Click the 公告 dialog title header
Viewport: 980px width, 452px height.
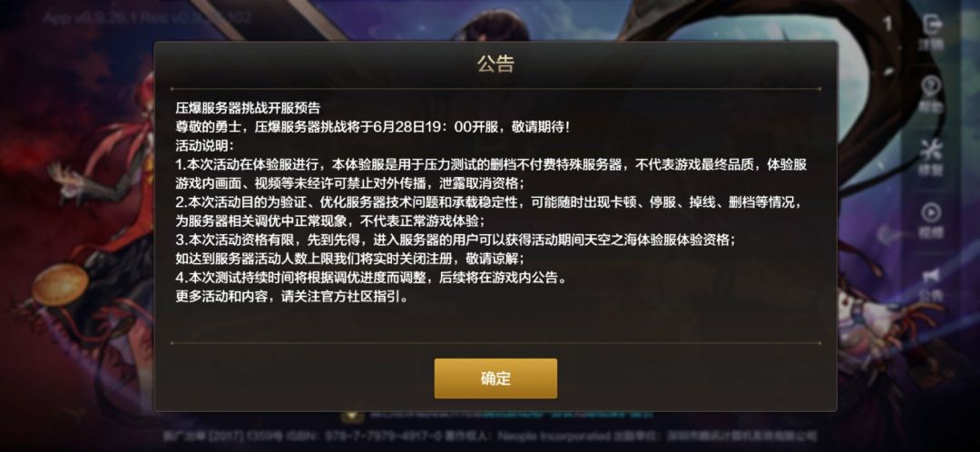(495, 64)
